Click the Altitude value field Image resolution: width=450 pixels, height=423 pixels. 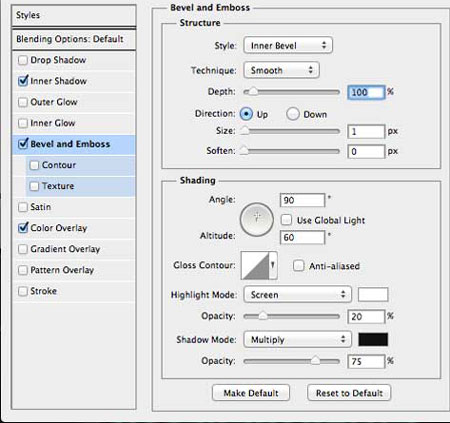[302, 237]
